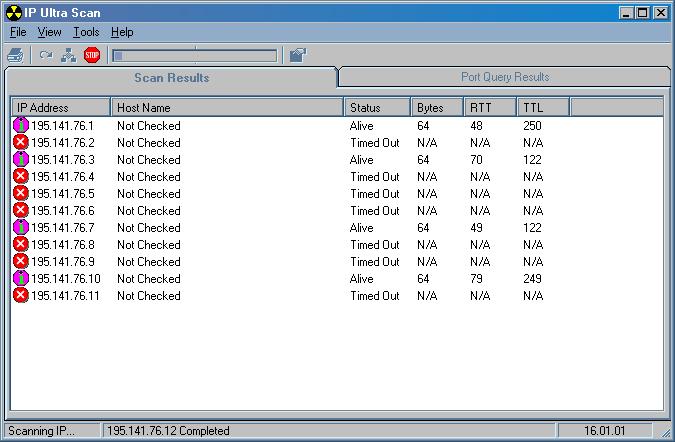This screenshot has height=442, width=675.
Task: Click alive icon for 195.141.76.3
Action: [x=21, y=159]
